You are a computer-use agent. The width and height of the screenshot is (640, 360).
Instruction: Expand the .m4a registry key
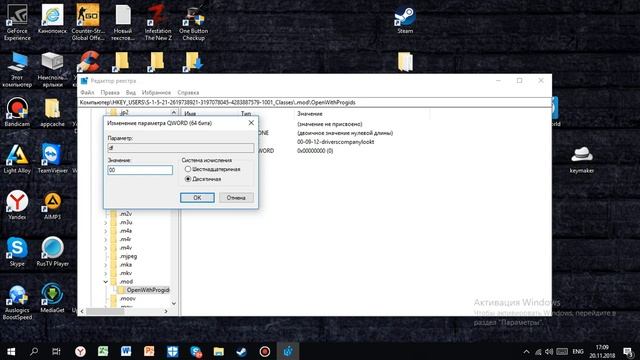pos(106,231)
